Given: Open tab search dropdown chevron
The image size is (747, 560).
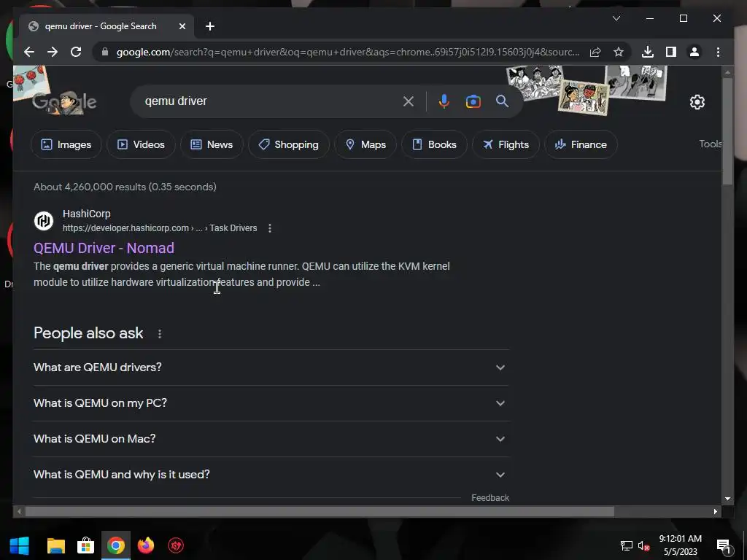Looking at the screenshot, I should point(616,18).
